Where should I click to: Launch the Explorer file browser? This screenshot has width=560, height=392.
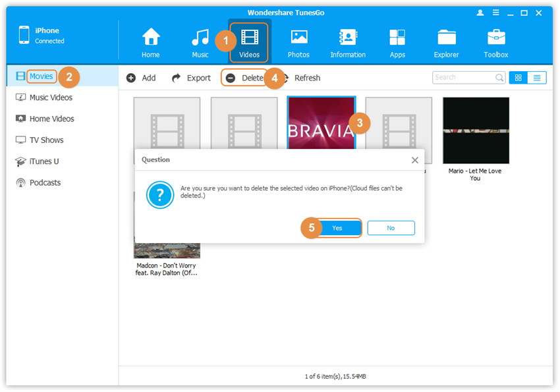point(446,42)
